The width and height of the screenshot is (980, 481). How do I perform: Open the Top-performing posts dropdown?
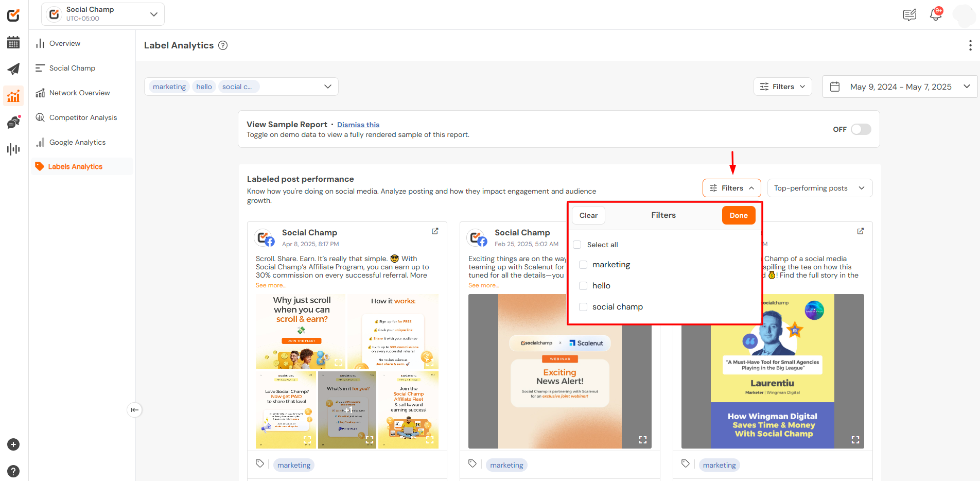click(x=820, y=188)
